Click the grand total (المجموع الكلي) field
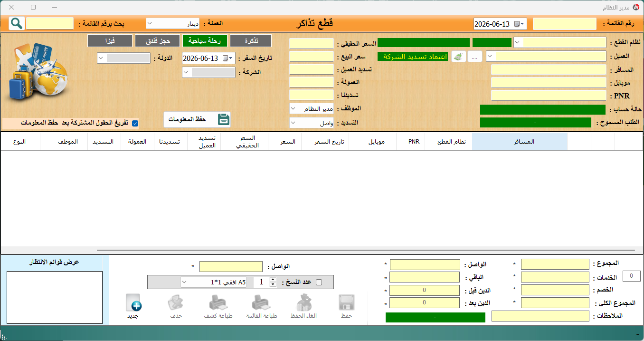Screen dimensions: 644x341 pyautogui.click(x=556, y=303)
